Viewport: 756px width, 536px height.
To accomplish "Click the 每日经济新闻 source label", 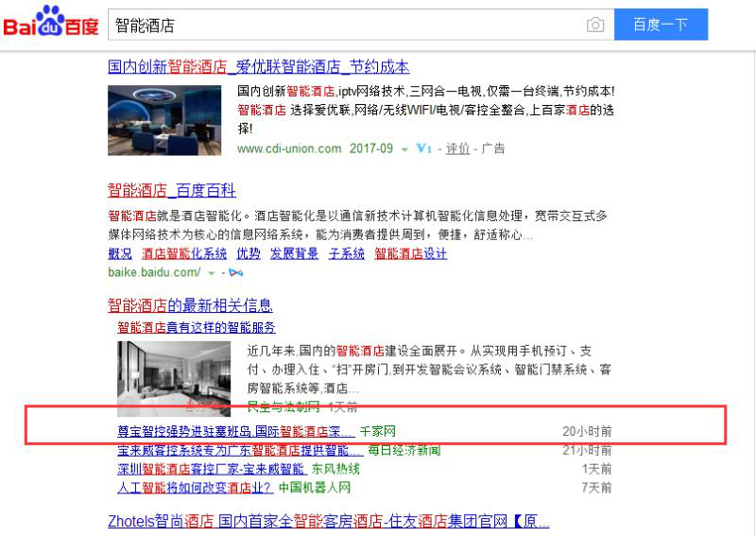I will point(404,450).
